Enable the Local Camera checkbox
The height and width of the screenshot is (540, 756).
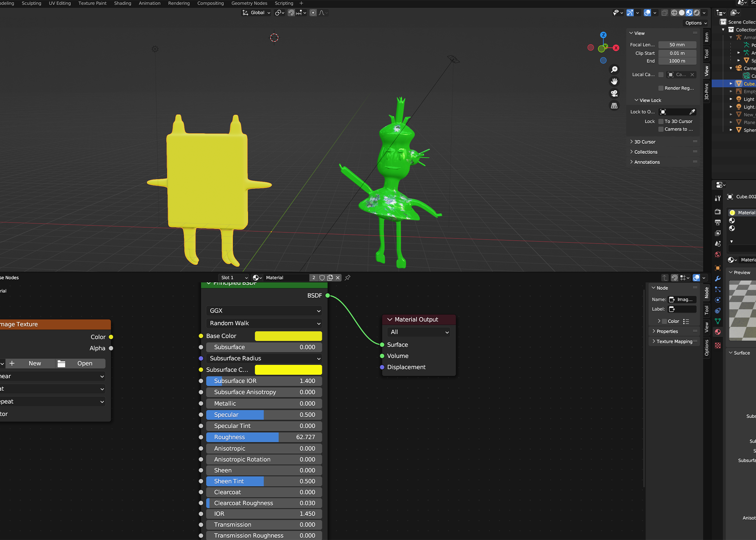pyautogui.click(x=661, y=75)
